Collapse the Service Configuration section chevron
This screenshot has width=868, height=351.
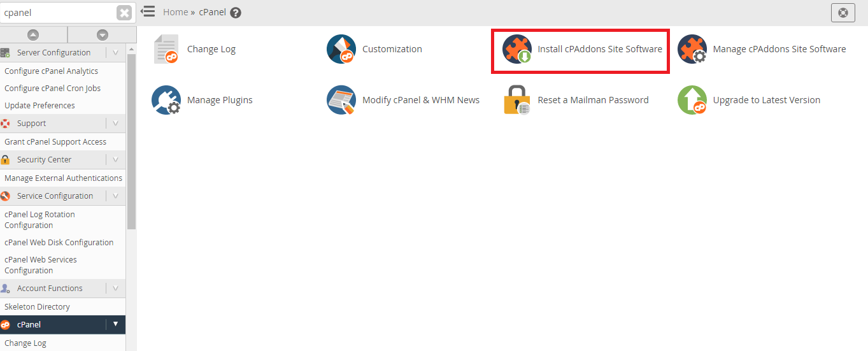click(115, 196)
